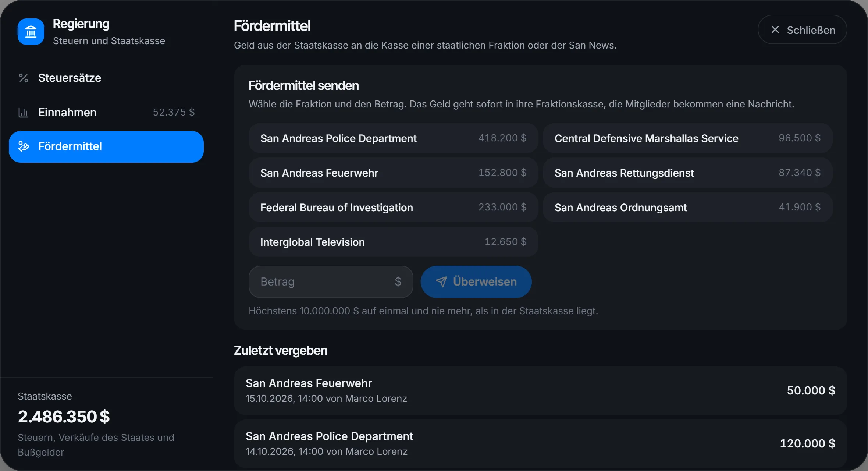Close the panel with Schließen
Screen dimensions: 868x471
pyautogui.click(x=803, y=30)
